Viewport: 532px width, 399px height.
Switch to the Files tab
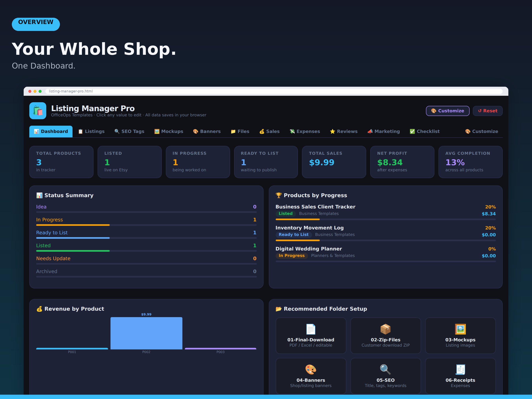click(x=240, y=131)
